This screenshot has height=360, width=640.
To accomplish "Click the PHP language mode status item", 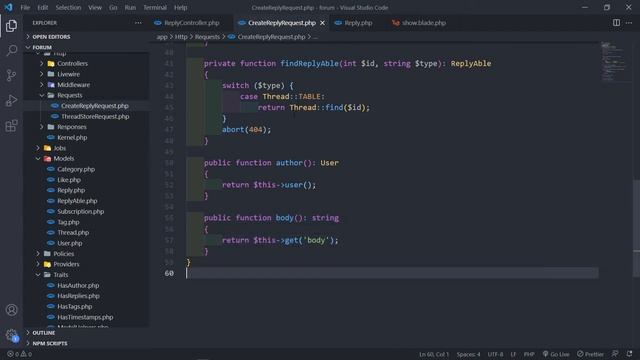I will [x=529, y=354].
